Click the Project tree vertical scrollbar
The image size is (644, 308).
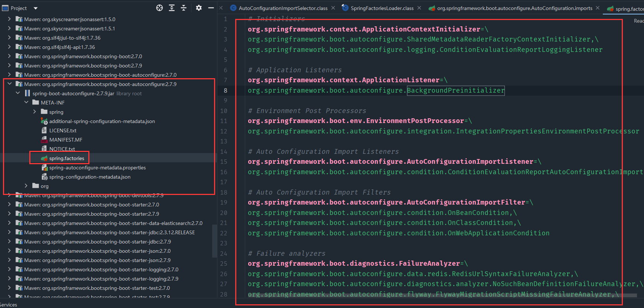(214, 241)
